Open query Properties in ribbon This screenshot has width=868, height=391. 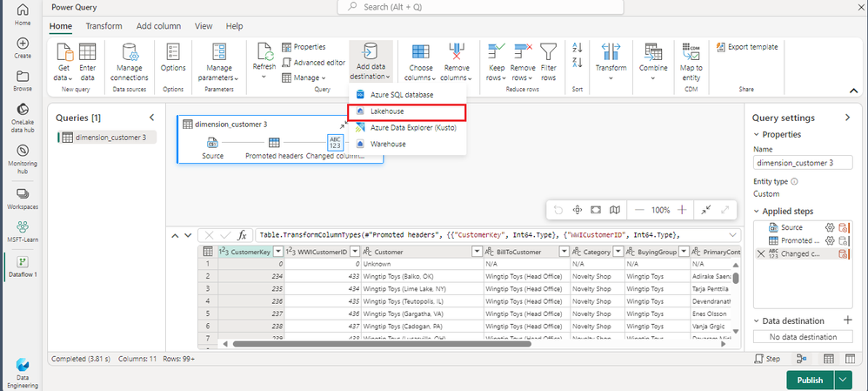304,47
